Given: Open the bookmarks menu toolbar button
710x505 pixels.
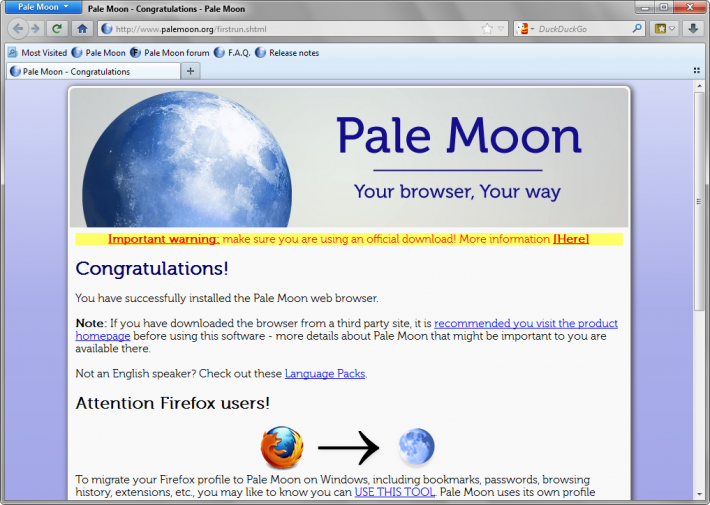Looking at the screenshot, I should [664, 29].
